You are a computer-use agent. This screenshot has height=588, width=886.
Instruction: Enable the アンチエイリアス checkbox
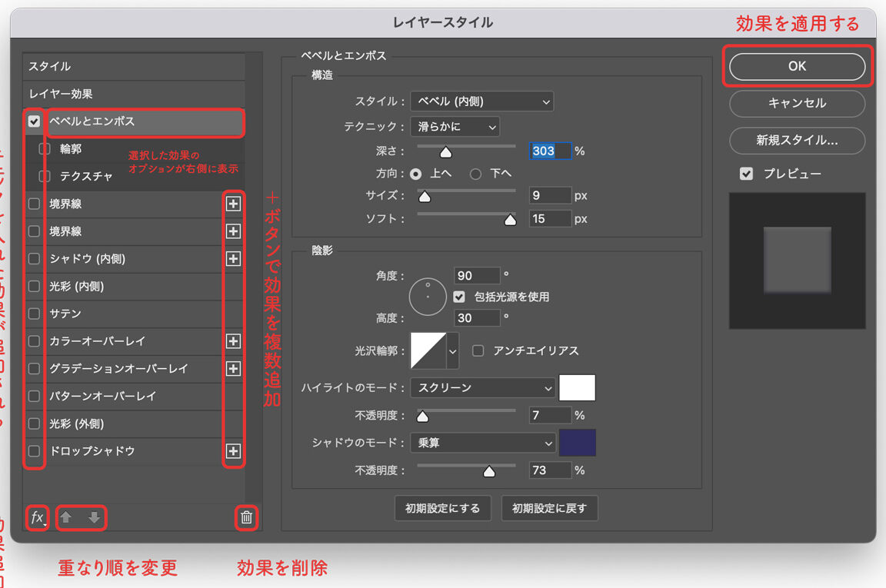click(478, 350)
